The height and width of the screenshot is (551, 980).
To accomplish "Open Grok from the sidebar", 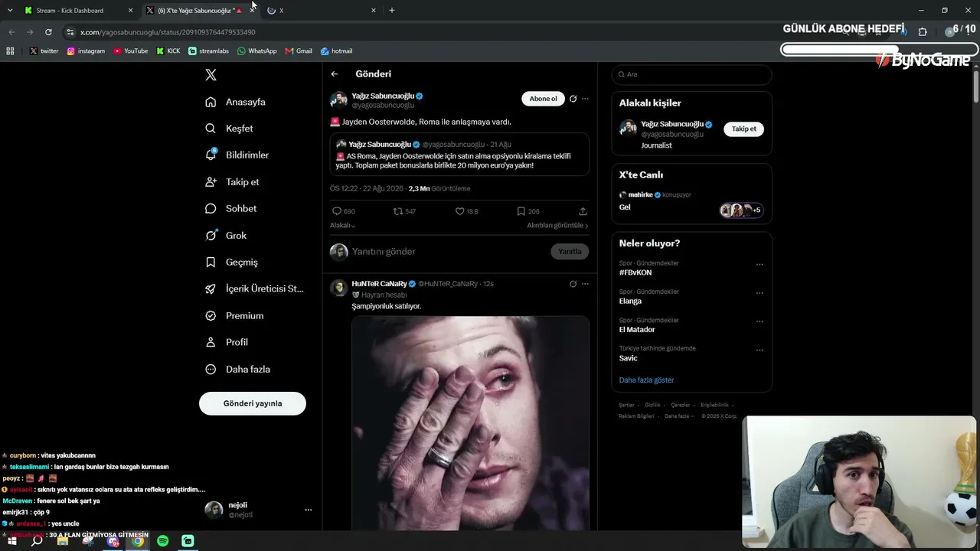I will (x=226, y=236).
